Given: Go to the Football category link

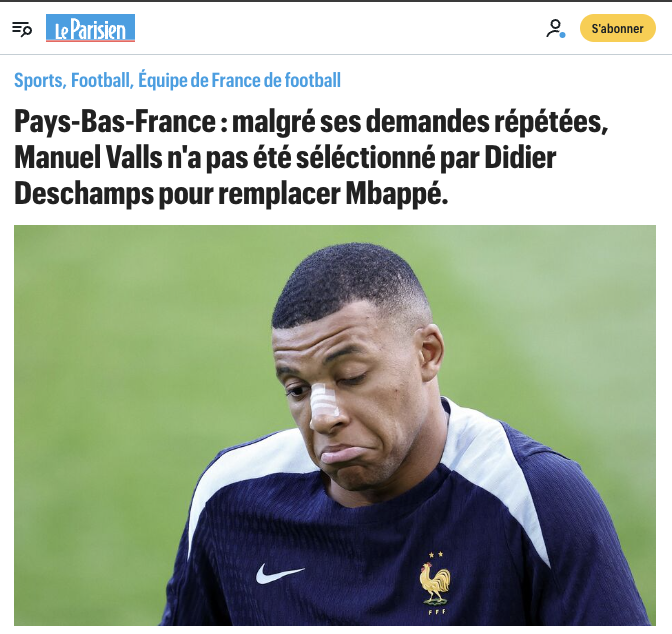Looking at the screenshot, I should (102, 80).
